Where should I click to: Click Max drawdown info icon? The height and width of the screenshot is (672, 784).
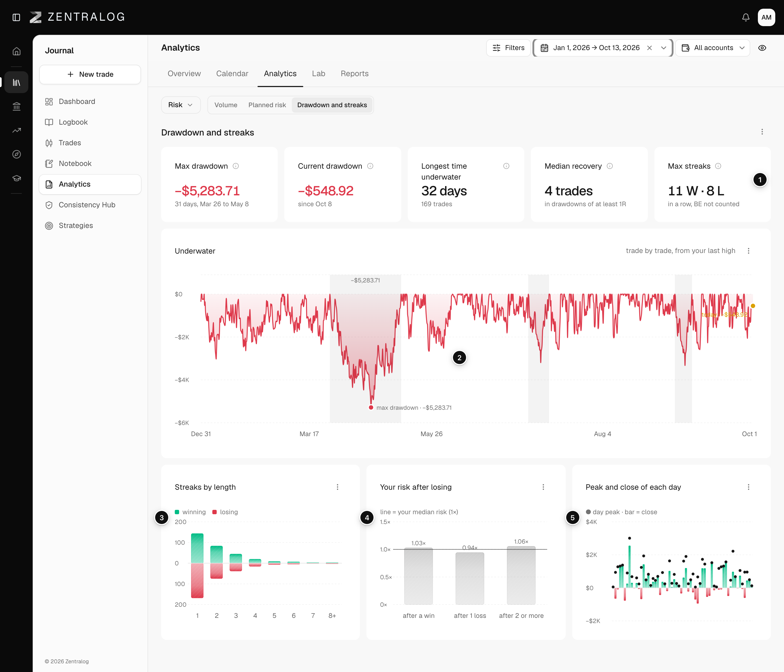click(236, 166)
